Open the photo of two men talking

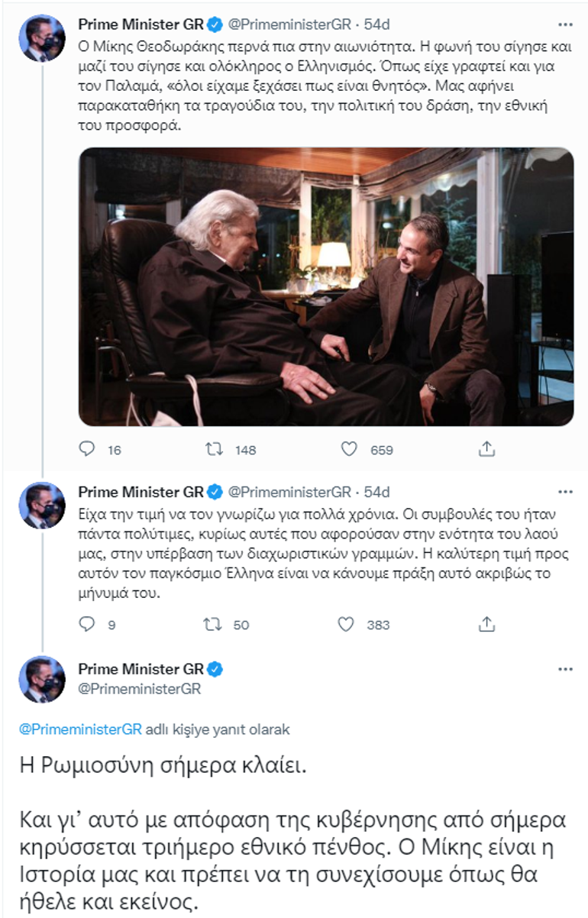point(326,286)
